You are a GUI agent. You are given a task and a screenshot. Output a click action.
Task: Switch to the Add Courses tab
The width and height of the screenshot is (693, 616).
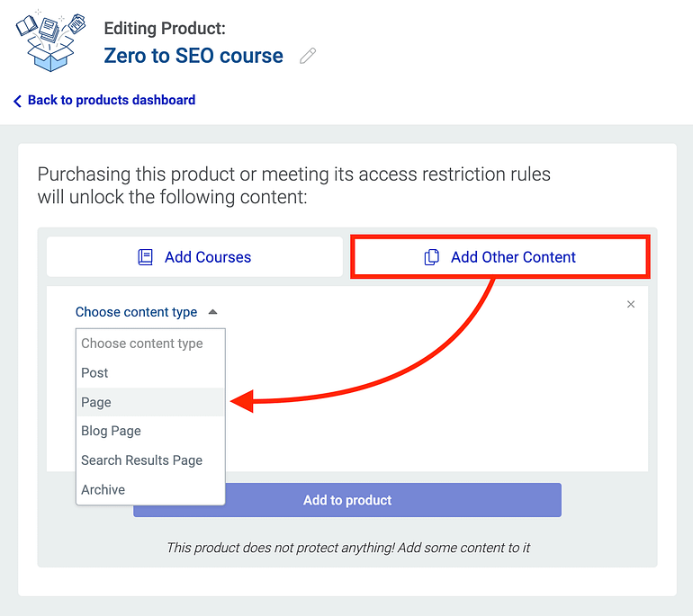click(x=194, y=257)
